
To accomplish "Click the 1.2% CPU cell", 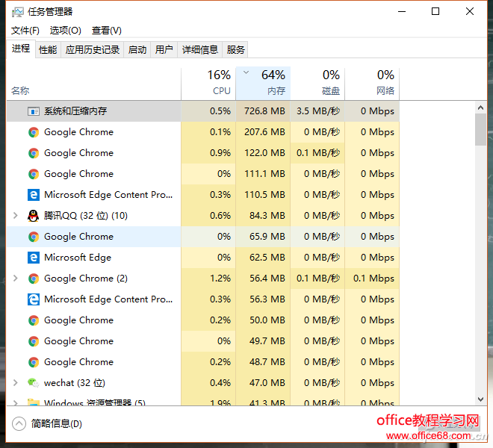I will tap(208, 279).
